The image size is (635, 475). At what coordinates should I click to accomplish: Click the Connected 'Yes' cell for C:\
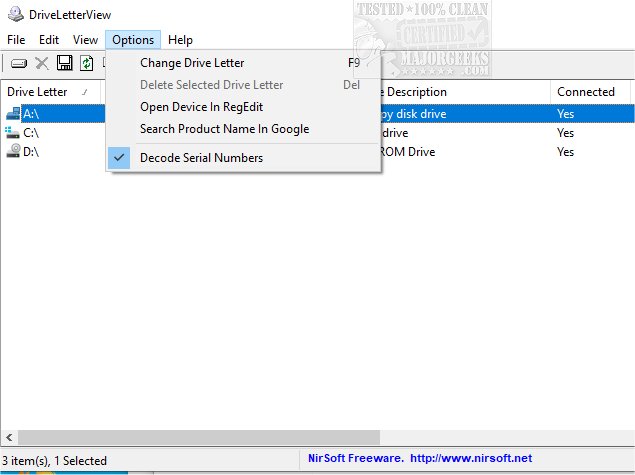tap(565, 133)
